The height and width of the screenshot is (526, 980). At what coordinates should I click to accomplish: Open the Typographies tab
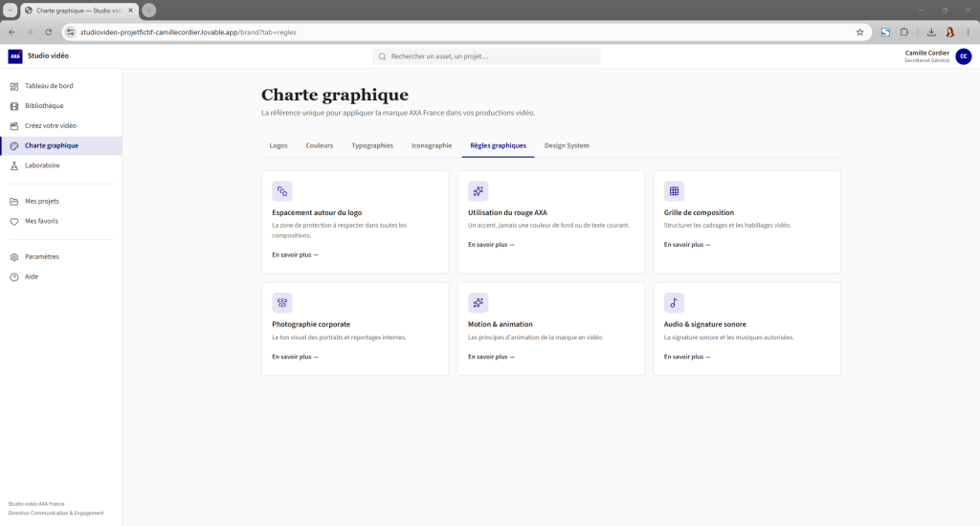(372, 145)
